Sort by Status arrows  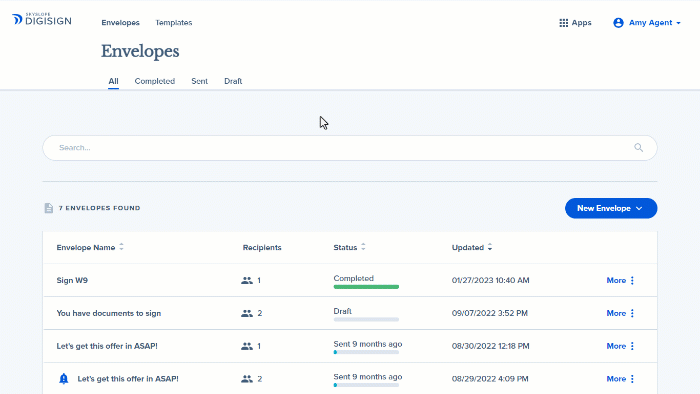(x=363, y=247)
